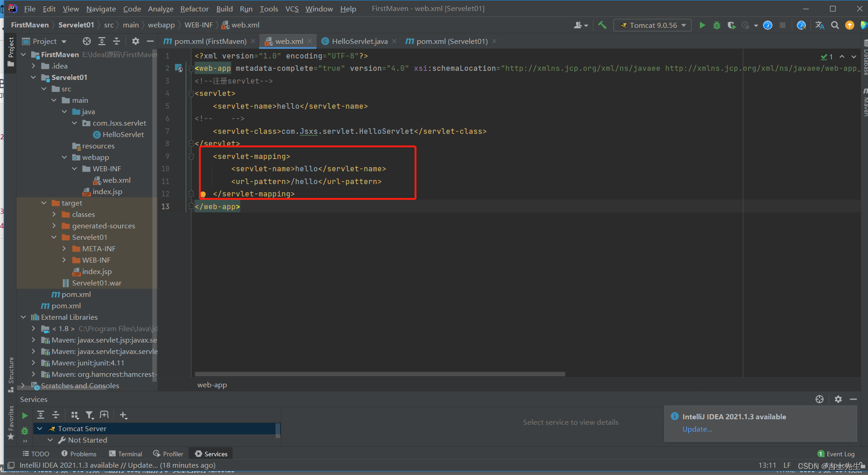This screenshot has height=475, width=868.
Task: Expand the .idea folder
Action: (x=33, y=66)
